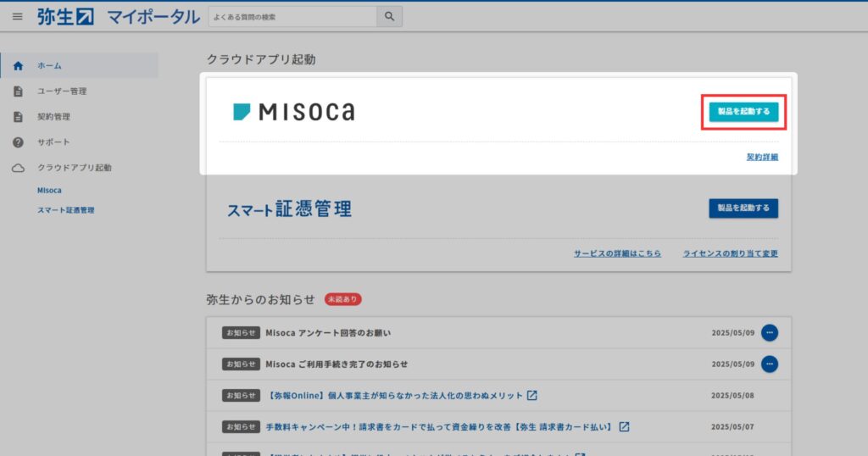Open the Misoca 契約詳細 link

[x=762, y=157]
